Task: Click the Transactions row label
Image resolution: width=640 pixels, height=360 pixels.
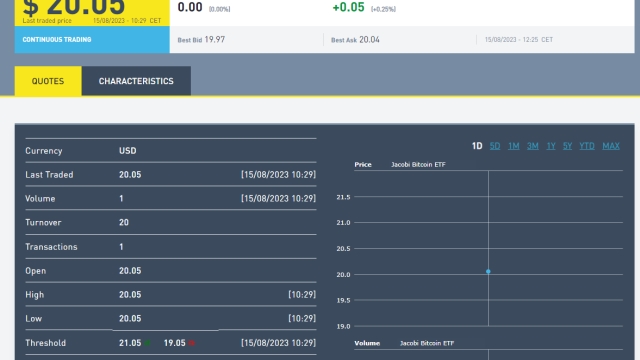Action: point(51,247)
